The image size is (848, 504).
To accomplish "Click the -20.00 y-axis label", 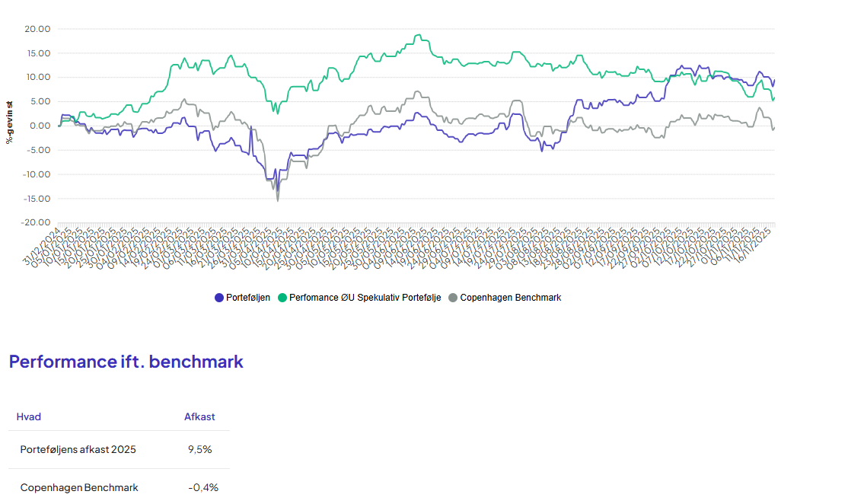I will (x=36, y=223).
